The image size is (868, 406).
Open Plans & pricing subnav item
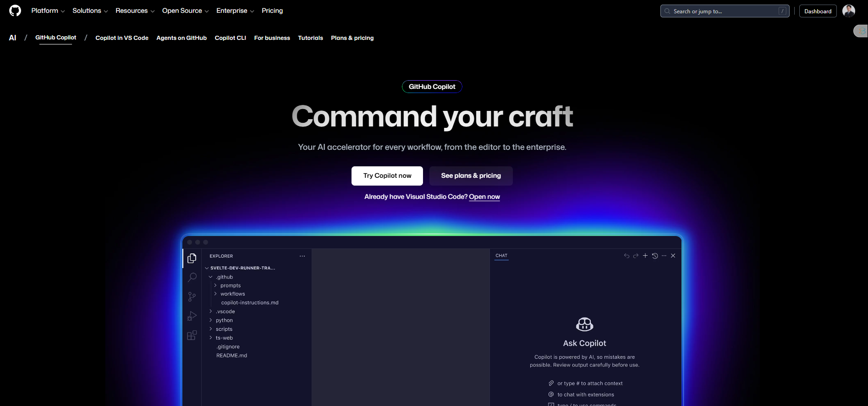[352, 38]
